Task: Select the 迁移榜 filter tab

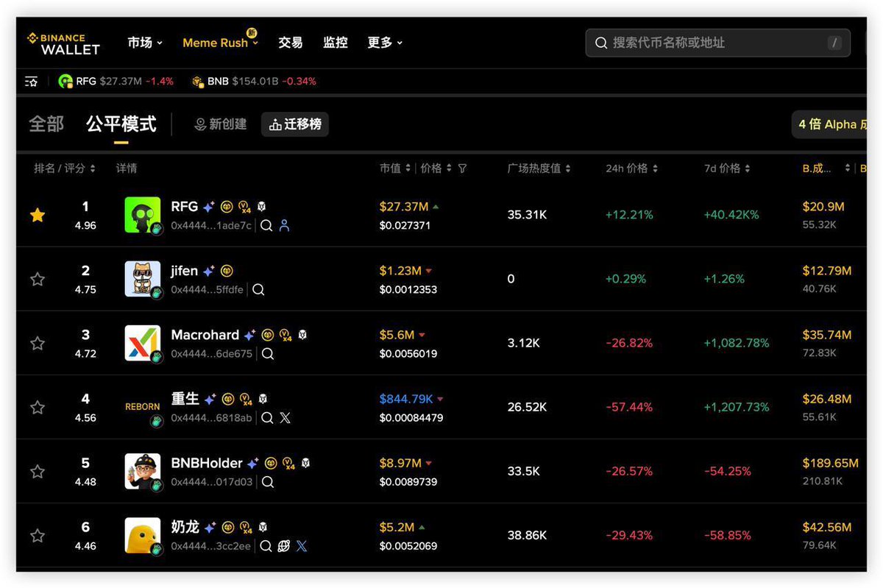Action: click(x=295, y=124)
